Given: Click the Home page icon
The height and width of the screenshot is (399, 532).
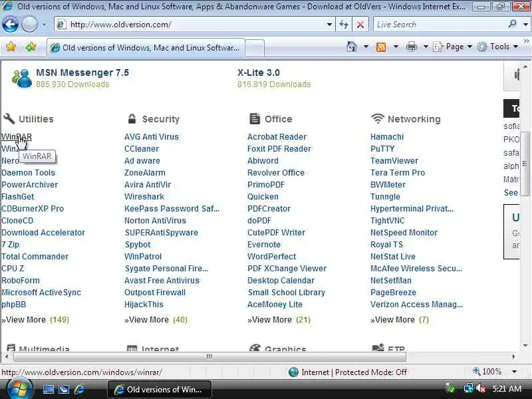Looking at the screenshot, I should [x=352, y=47].
